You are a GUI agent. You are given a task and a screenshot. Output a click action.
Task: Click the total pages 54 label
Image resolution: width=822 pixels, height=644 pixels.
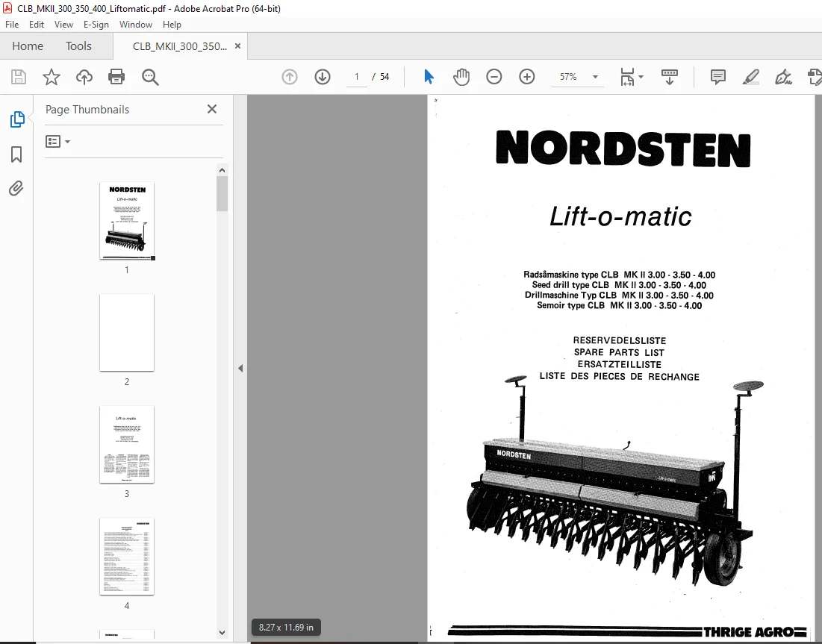click(x=384, y=77)
